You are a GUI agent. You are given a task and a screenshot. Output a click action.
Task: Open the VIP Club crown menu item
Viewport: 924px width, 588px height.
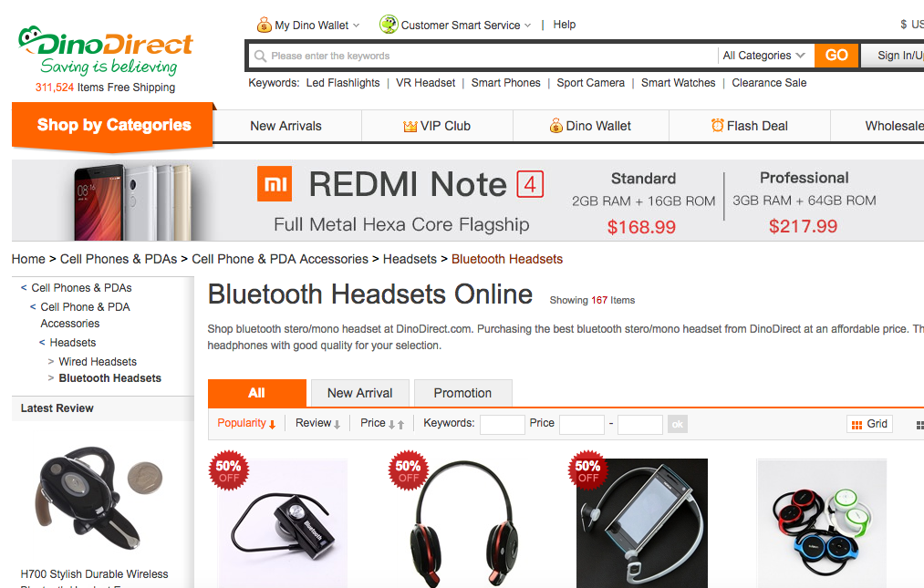[x=437, y=126]
